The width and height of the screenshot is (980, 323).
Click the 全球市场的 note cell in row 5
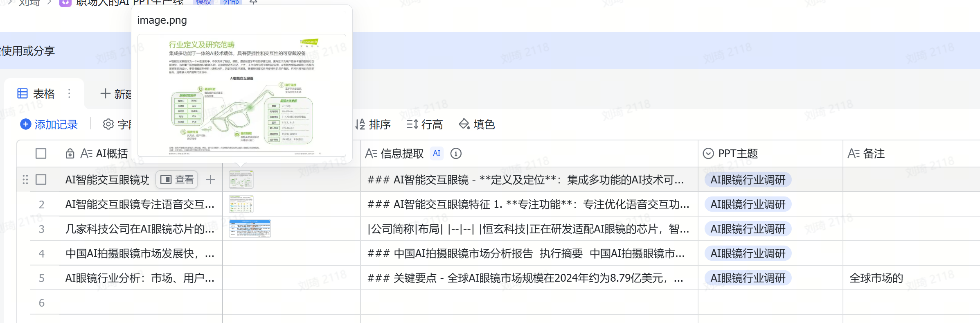point(876,278)
